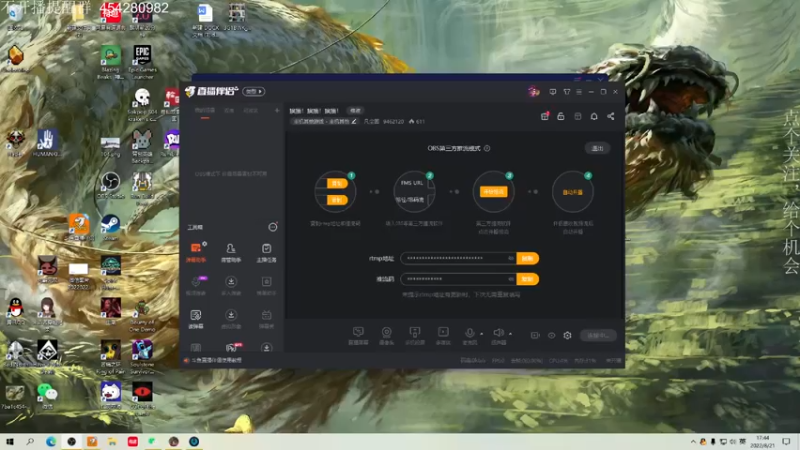
Task: Exit OBS third-party streaming mode
Action: pyautogui.click(x=597, y=148)
